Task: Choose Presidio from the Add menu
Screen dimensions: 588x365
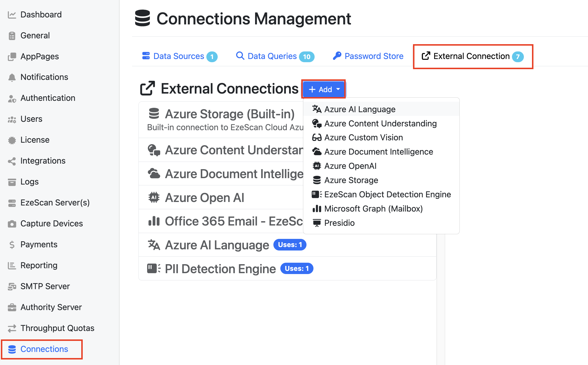Action: click(x=381, y=223)
